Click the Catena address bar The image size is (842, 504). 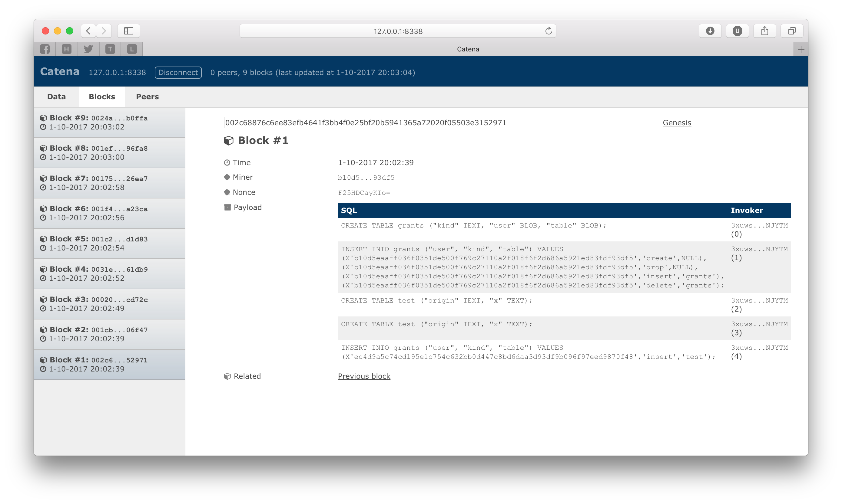pos(398,31)
